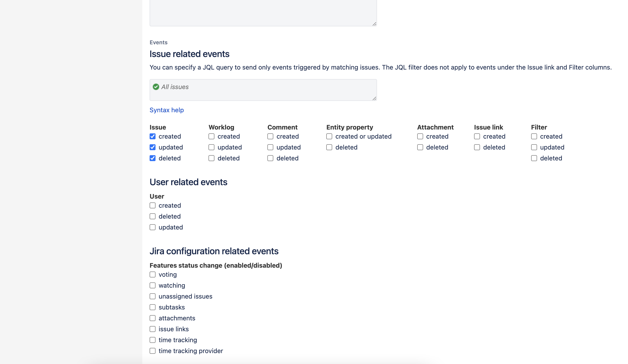Check Entity property created or updated
Screen dimensions: 628x364
pos(329,136)
